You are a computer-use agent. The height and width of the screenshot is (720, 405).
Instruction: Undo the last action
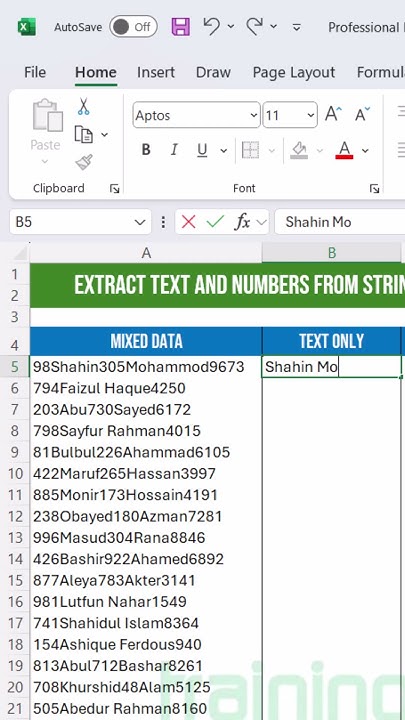tap(212, 27)
